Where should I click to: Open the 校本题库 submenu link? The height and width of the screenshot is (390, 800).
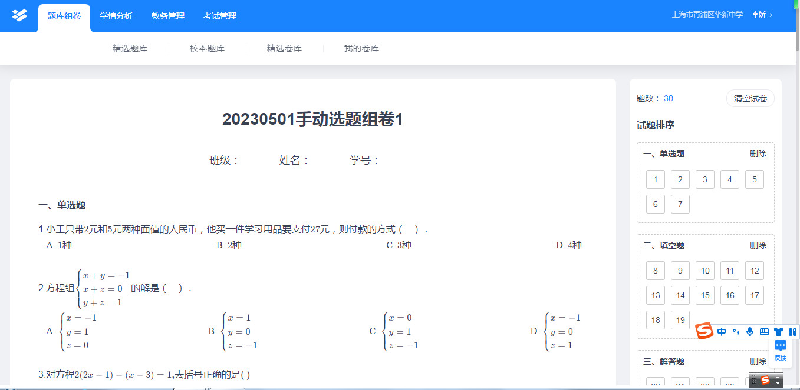point(207,48)
